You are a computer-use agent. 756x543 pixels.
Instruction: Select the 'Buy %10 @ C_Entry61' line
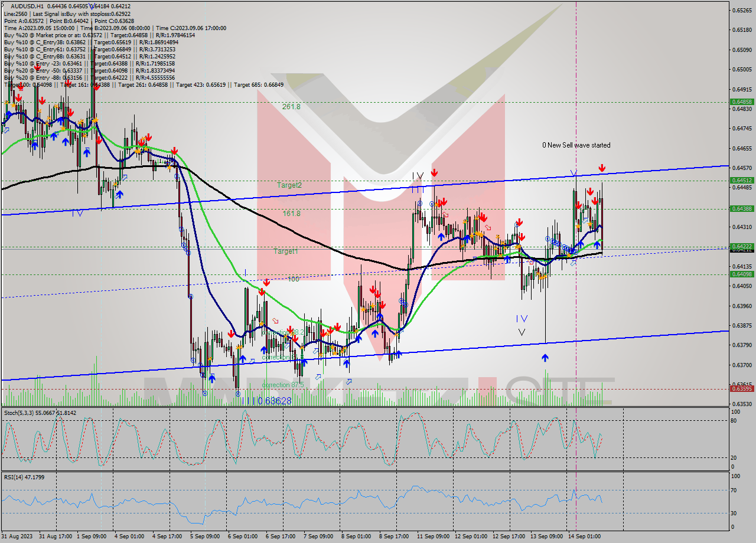tap(89, 49)
